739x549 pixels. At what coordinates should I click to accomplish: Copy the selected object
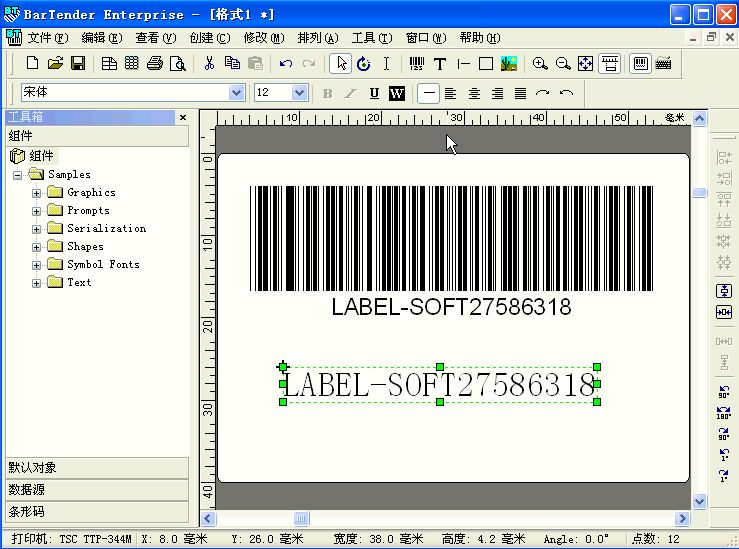pos(232,63)
